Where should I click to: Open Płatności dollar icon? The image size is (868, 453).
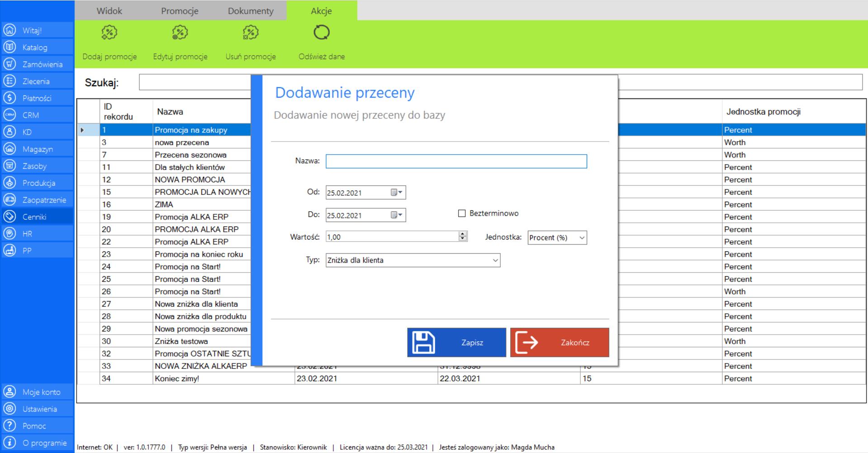9,98
